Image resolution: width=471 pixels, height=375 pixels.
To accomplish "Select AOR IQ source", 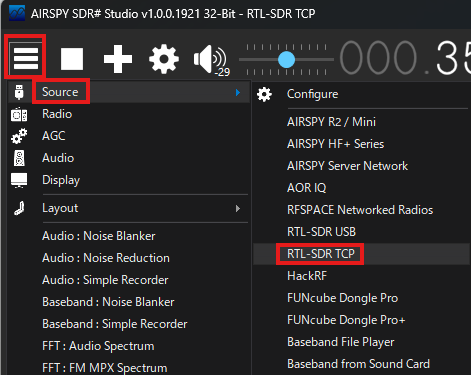I will pos(307,188).
